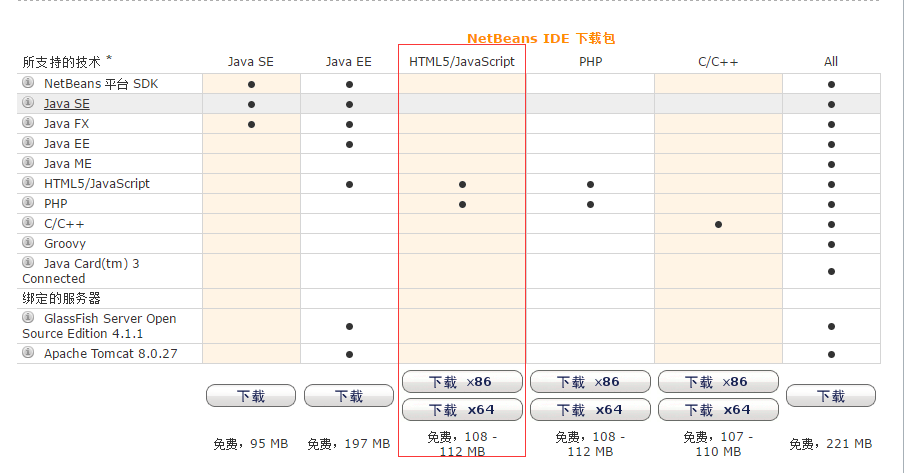Viewport: 904px width, 473px height.
Task: Click the NetBeans 平台 SDK row label
Action: point(101,84)
